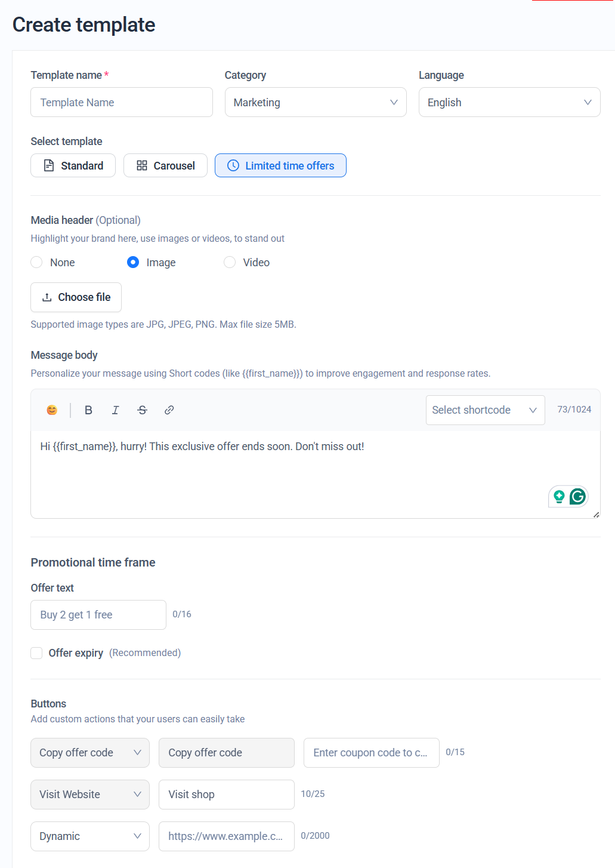
Task: Select the Video media header option
Action: coord(230,263)
